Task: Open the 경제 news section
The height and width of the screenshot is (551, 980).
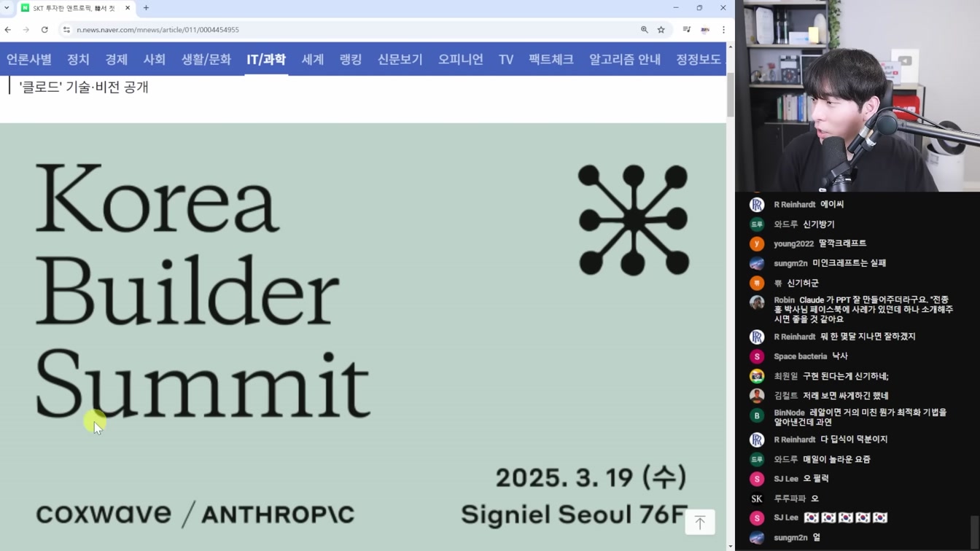Action: [x=116, y=60]
